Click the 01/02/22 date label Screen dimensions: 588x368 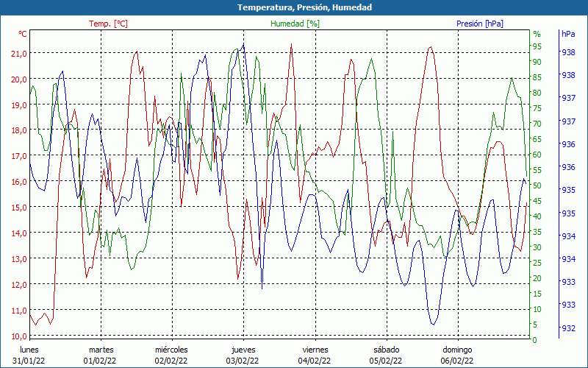100,361
